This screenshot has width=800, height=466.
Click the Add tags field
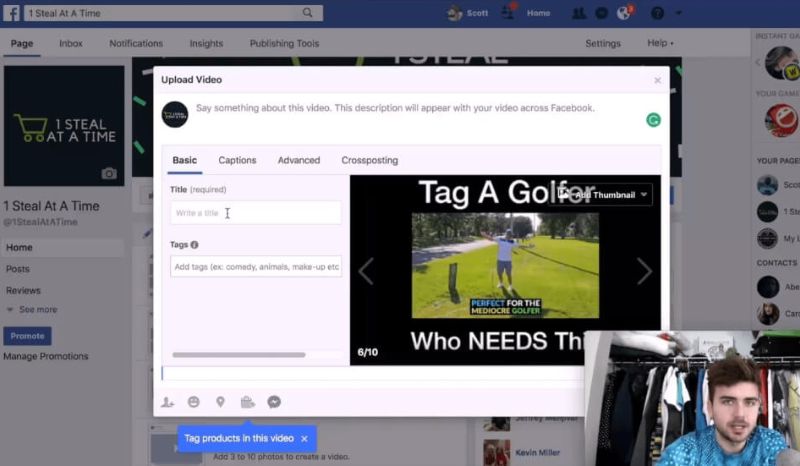pos(256,266)
